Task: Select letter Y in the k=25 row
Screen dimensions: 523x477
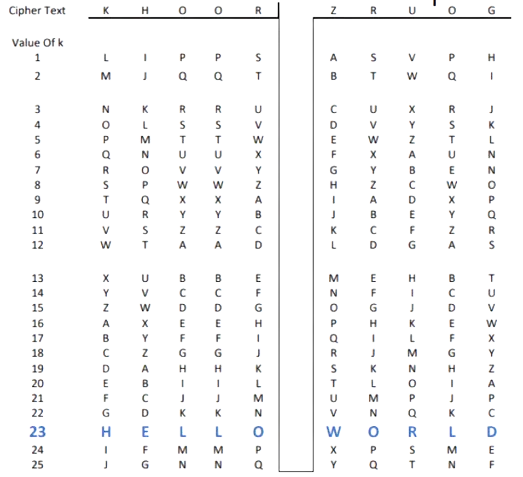Action: [x=333, y=465]
